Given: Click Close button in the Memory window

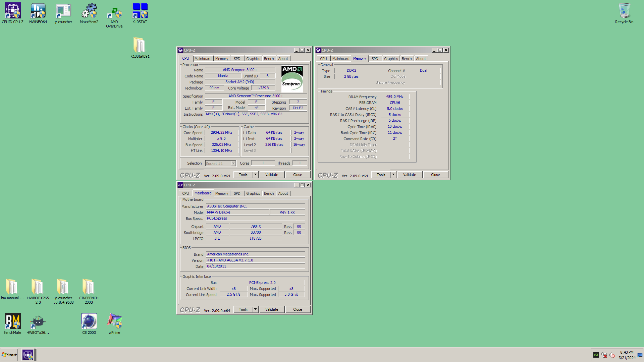Looking at the screenshot, I should point(435,175).
